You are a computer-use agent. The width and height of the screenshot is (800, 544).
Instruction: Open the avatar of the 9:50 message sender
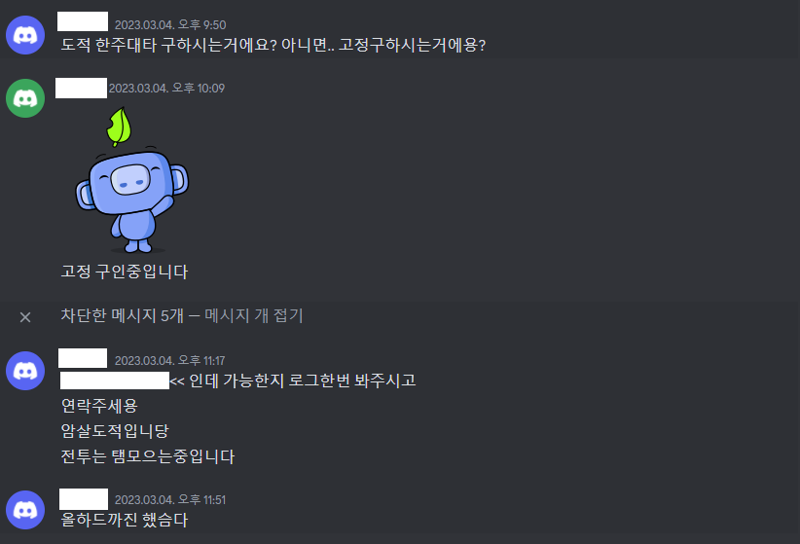point(25,35)
